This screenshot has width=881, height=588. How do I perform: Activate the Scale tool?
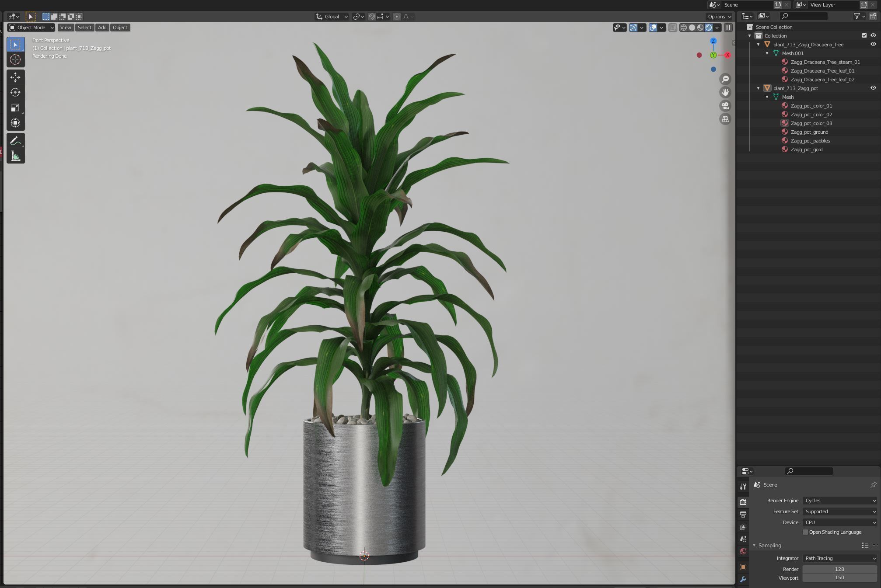coord(15,108)
